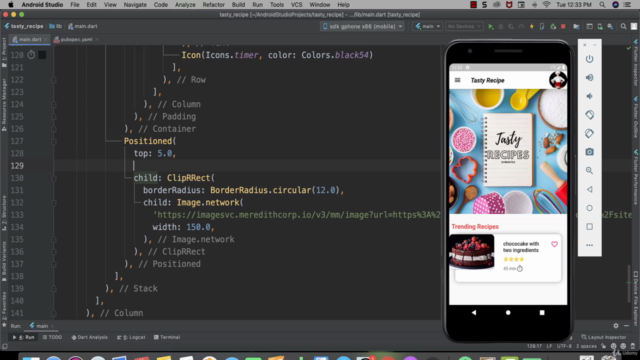Toggle fold marker at line 139 Stack
This screenshot has width=640, height=360.
pyautogui.click(x=53, y=289)
